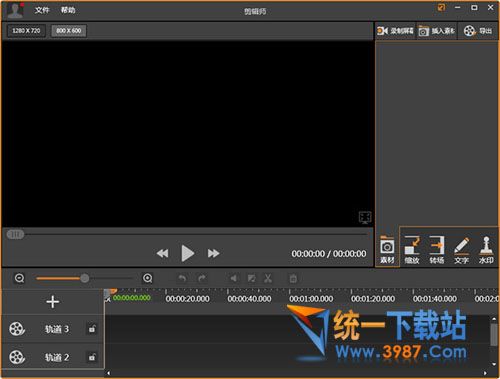500x379 pixels.
Task: Click the record screen camera icon
Action: pyautogui.click(x=382, y=31)
